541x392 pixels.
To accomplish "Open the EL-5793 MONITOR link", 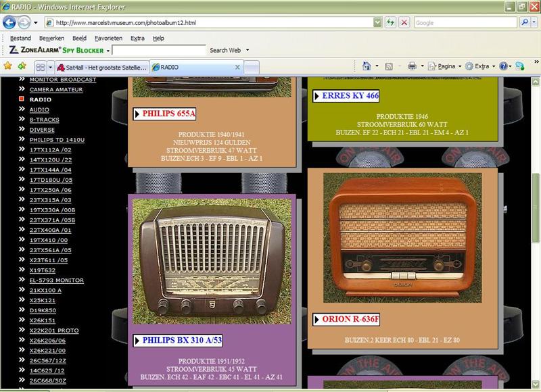I will point(57,280).
